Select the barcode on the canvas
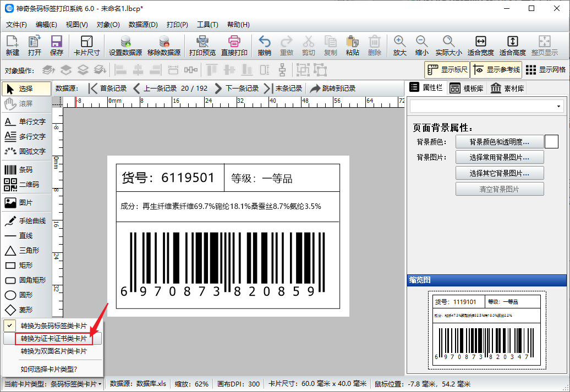Image resolution: width=570 pixels, height=392 pixels. pos(222,264)
